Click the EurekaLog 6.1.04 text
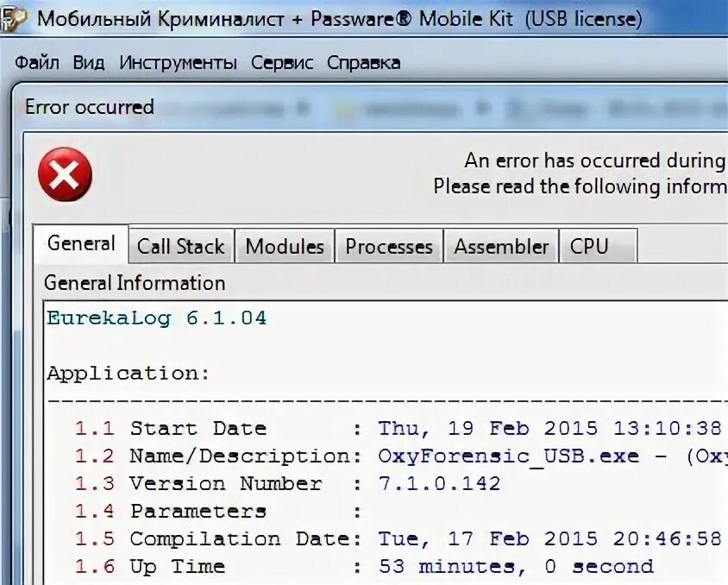Image resolution: width=728 pixels, height=585 pixels. coord(156,318)
